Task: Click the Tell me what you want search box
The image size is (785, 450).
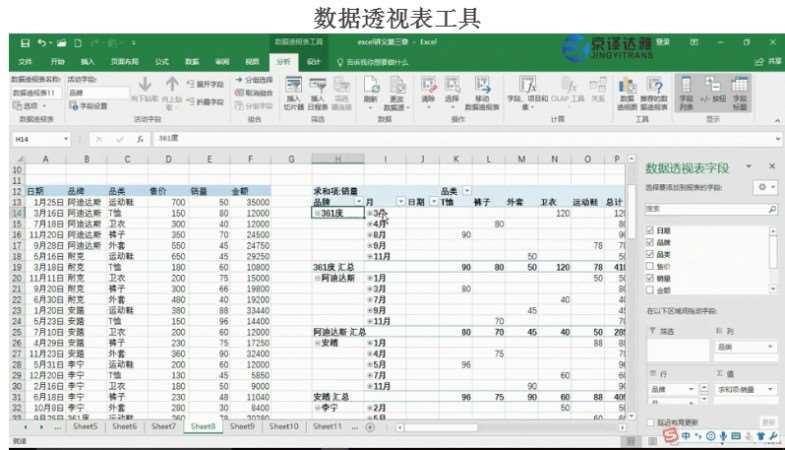Action: click(x=372, y=62)
